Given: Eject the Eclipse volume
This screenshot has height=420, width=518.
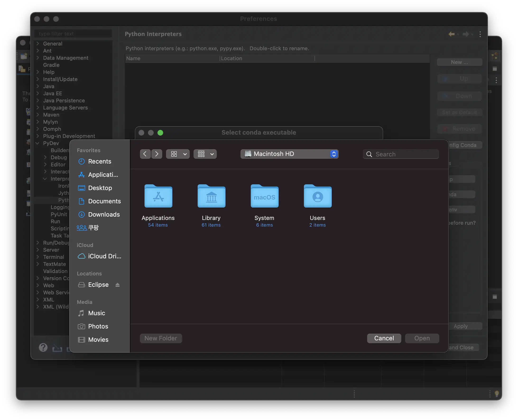Looking at the screenshot, I should 117,285.
